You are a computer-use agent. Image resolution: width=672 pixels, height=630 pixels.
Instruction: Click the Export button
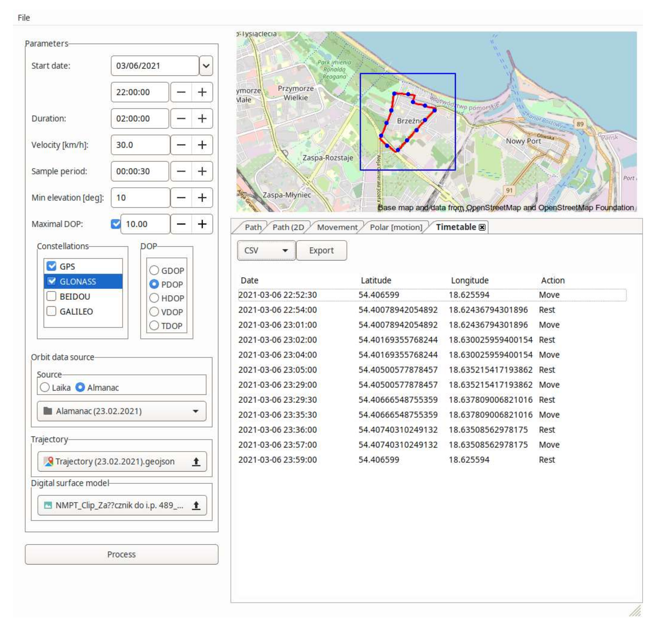pos(321,250)
